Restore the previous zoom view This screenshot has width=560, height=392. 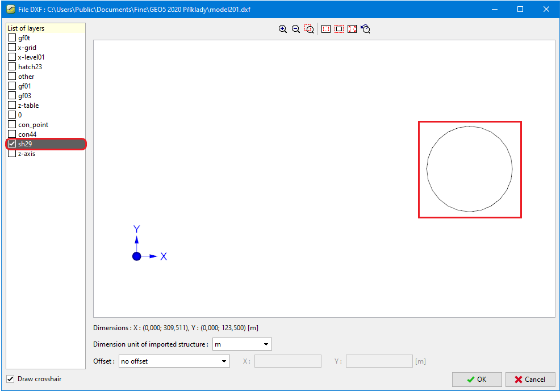pyautogui.click(x=366, y=29)
